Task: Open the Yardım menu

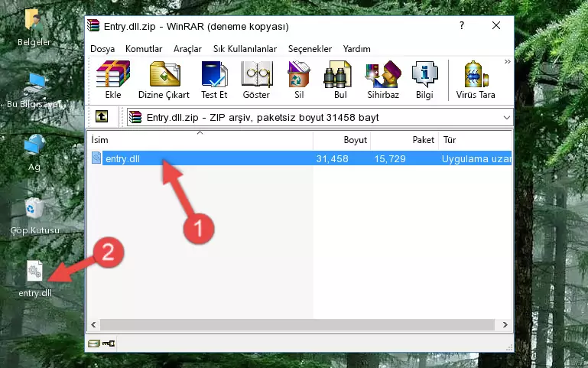Action: (x=356, y=49)
